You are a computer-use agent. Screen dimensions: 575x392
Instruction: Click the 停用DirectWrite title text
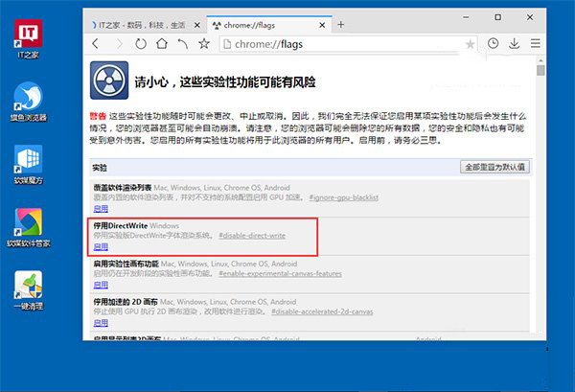(x=121, y=225)
